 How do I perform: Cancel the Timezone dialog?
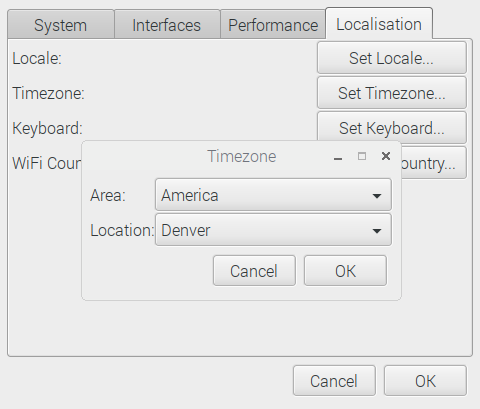pos(254,271)
